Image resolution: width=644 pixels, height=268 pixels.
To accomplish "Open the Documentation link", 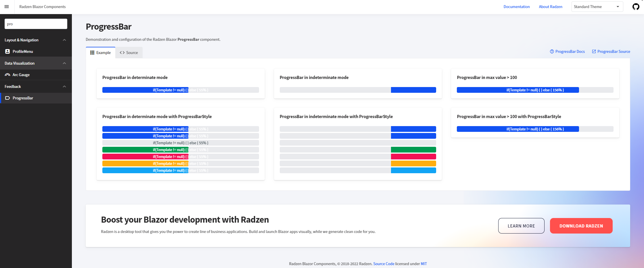I will point(516,7).
